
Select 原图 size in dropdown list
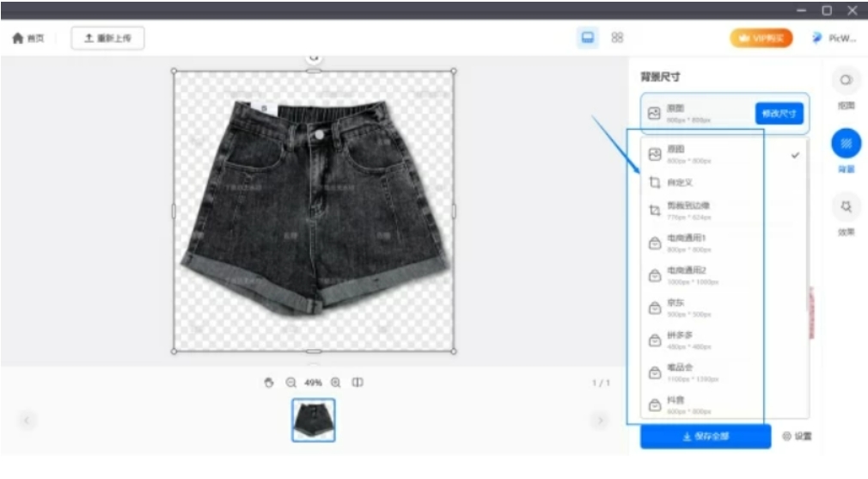[724, 155]
